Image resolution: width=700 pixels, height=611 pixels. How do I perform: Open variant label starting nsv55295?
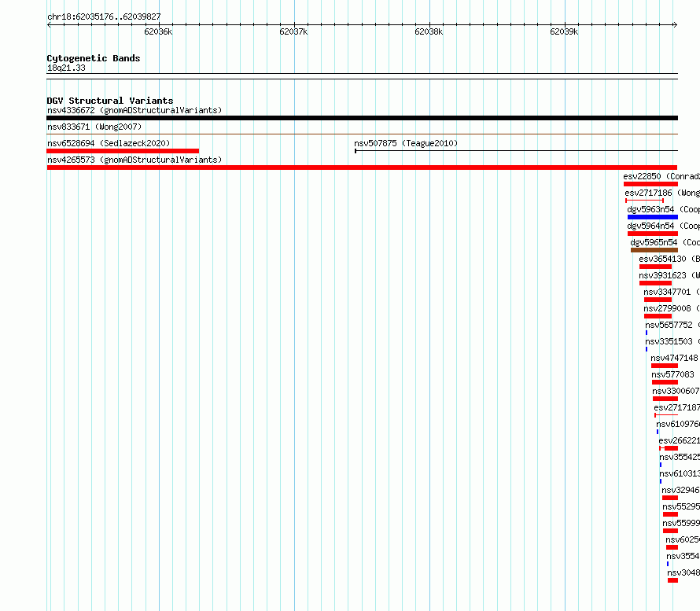coord(681,506)
